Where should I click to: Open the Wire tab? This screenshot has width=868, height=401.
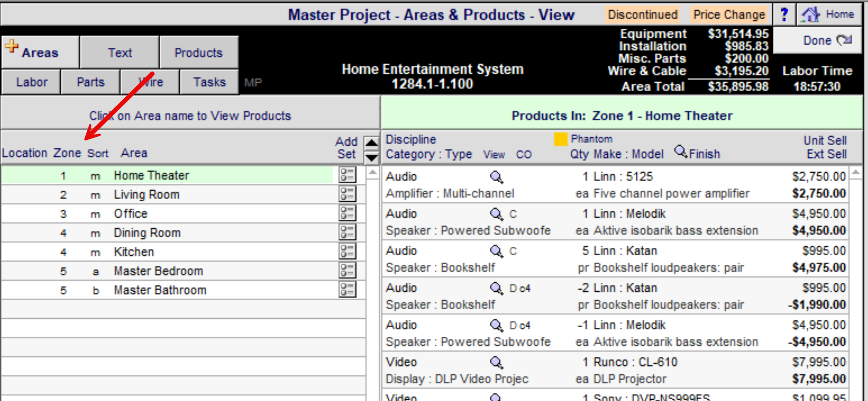150,82
